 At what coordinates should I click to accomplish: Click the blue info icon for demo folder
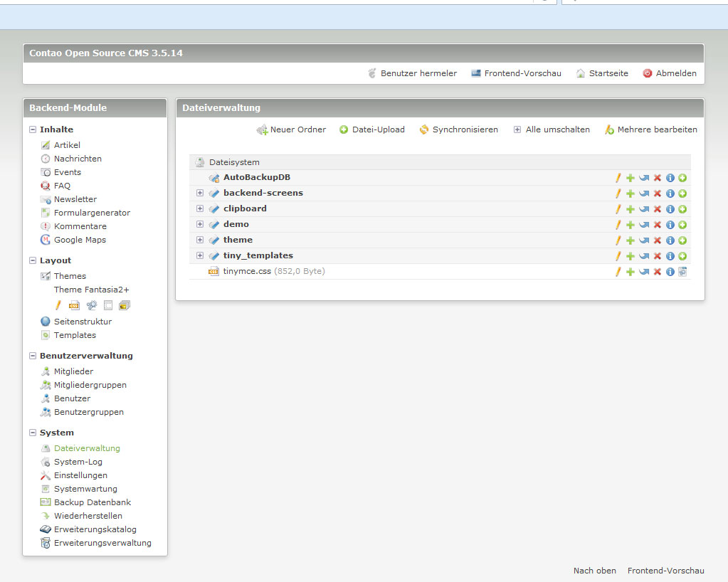tap(670, 225)
